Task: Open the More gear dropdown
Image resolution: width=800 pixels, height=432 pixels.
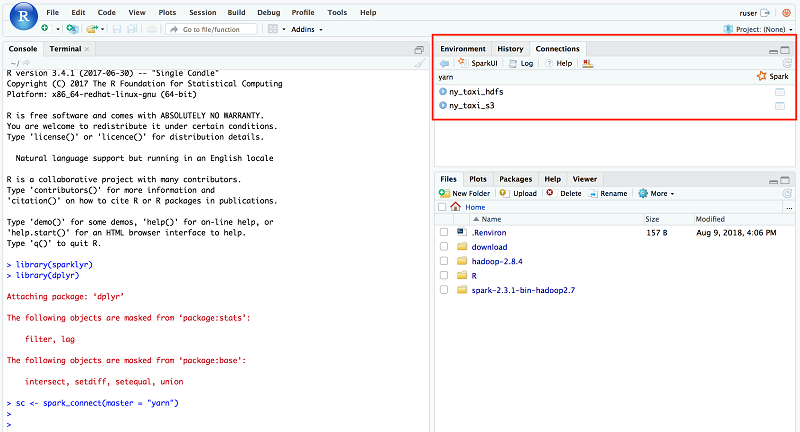Action: click(x=656, y=193)
